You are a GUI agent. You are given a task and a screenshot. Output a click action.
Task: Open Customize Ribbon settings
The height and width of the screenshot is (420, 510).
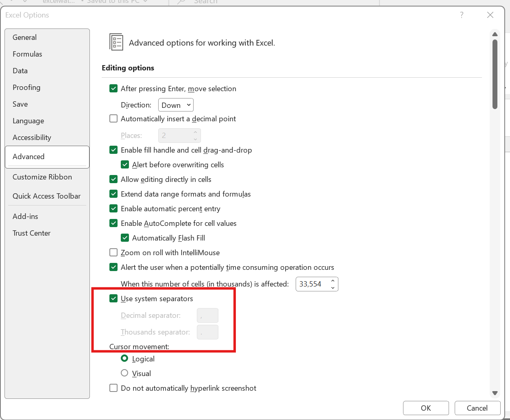click(x=47, y=177)
